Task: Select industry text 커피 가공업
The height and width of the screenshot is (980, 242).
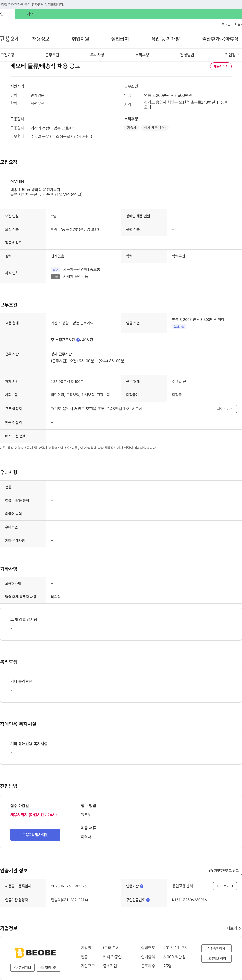Action: tap(112, 957)
